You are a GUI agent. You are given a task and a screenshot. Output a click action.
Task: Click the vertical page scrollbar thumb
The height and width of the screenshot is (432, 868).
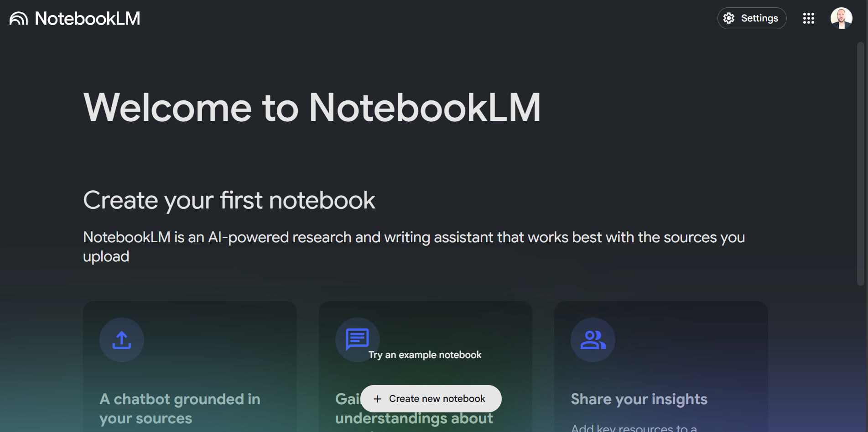(x=860, y=164)
